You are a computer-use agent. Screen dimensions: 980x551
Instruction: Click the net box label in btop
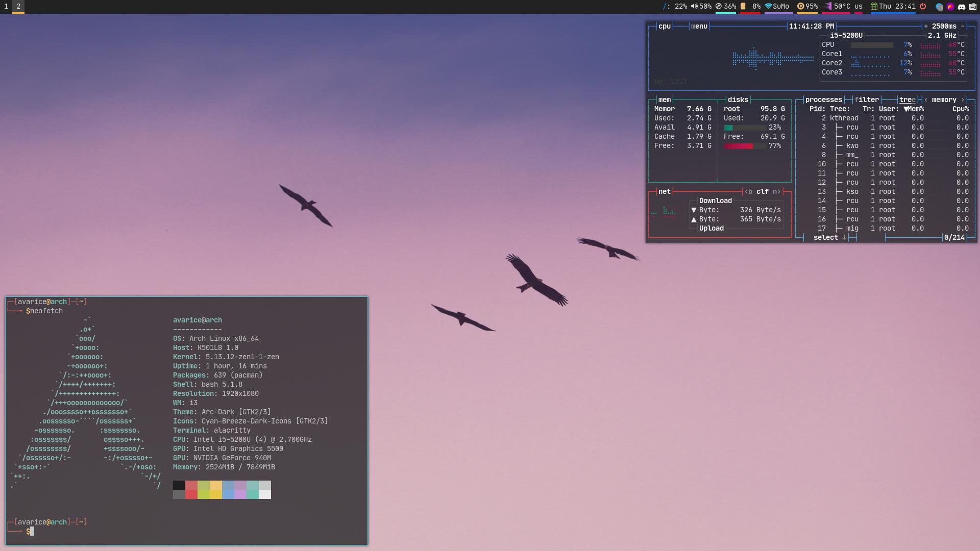coord(665,192)
